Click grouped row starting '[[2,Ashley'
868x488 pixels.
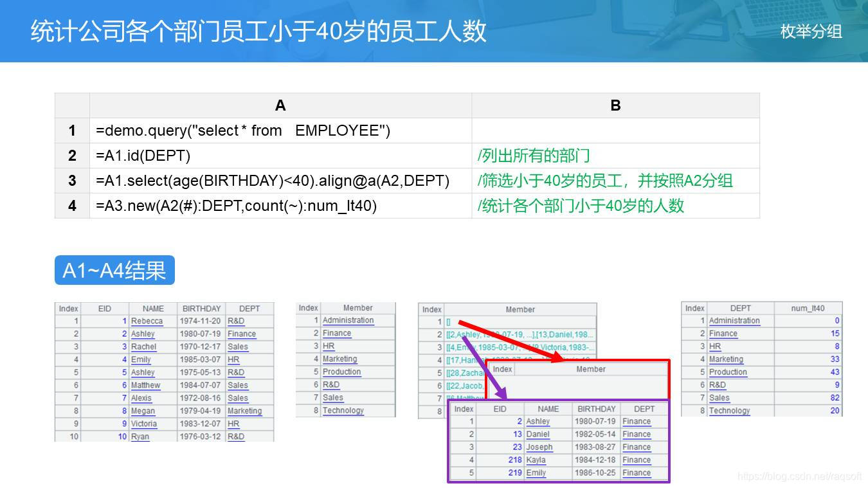pyautogui.click(x=520, y=335)
